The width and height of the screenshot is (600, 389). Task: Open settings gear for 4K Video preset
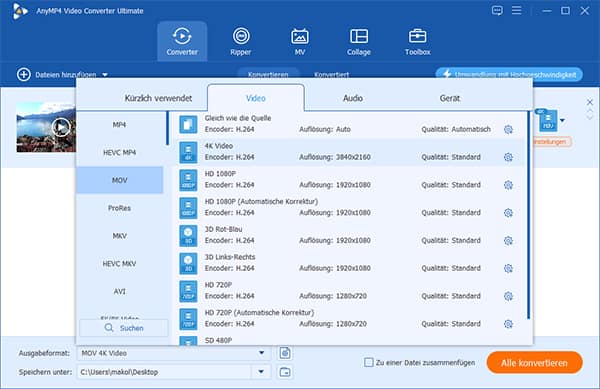click(x=508, y=157)
